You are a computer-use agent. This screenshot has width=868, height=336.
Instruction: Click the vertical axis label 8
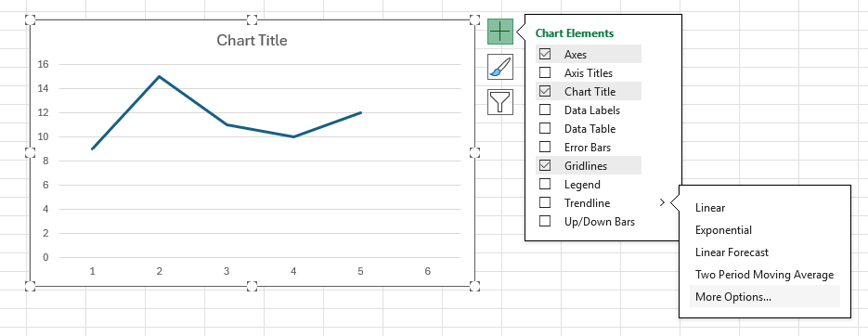coord(45,162)
